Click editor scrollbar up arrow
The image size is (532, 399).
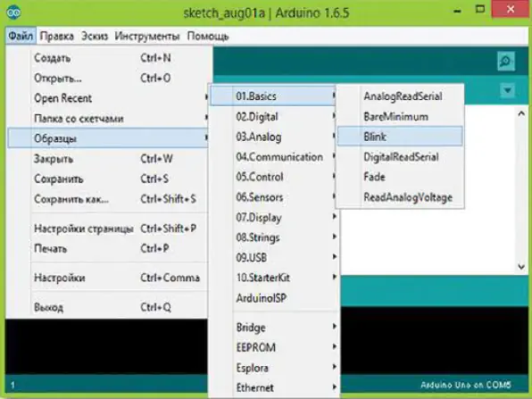click(x=521, y=113)
